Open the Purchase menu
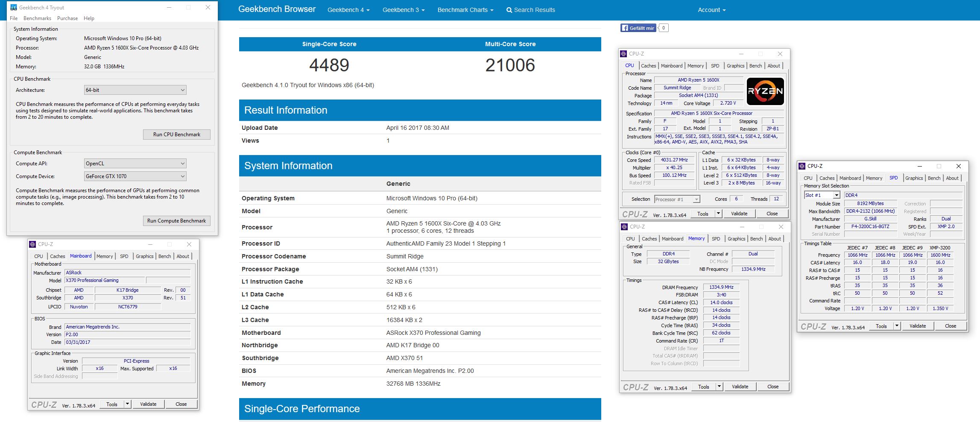 tap(67, 18)
